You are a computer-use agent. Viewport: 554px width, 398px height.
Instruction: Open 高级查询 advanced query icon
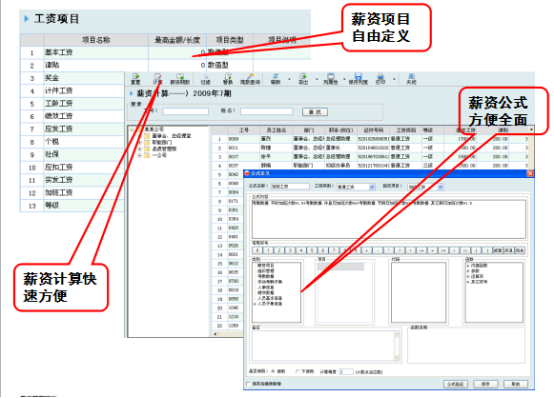[250, 78]
